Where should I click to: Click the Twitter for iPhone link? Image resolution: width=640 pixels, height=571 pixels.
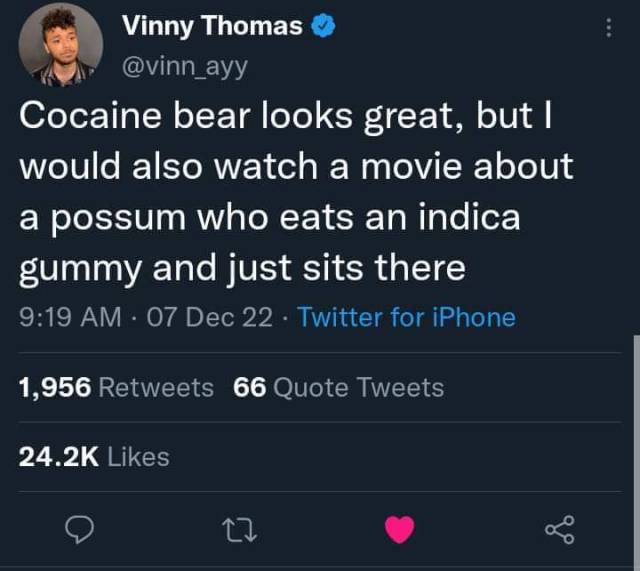(x=407, y=317)
